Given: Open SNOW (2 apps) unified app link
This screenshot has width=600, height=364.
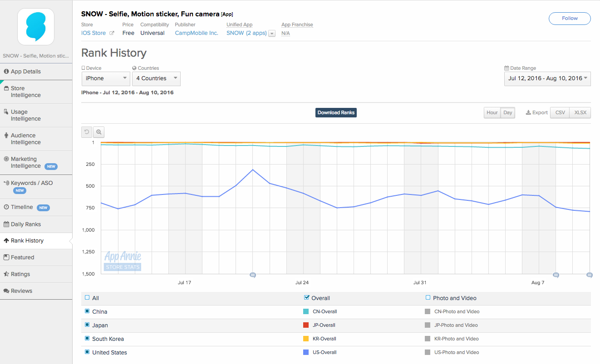Looking at the screenshot, I should (x=246, y=33).
